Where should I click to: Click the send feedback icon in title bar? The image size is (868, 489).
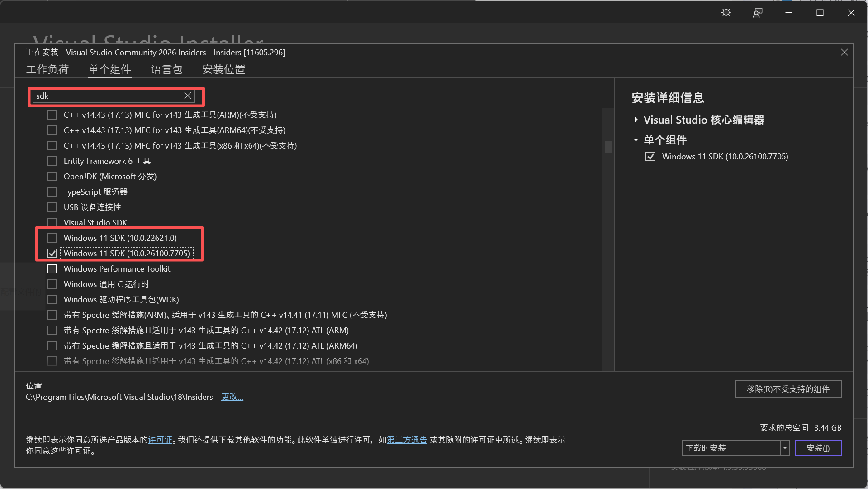click(x=758, y=13)
